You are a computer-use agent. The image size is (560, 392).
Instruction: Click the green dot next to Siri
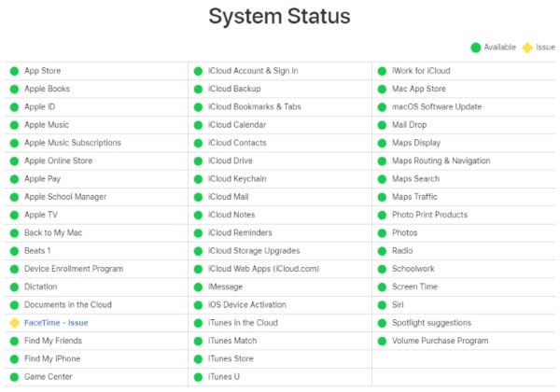coord(382,305)
